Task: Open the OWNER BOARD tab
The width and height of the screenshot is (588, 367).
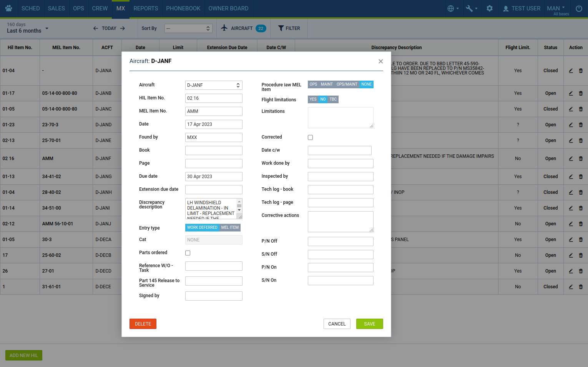Action: (228, 8)
